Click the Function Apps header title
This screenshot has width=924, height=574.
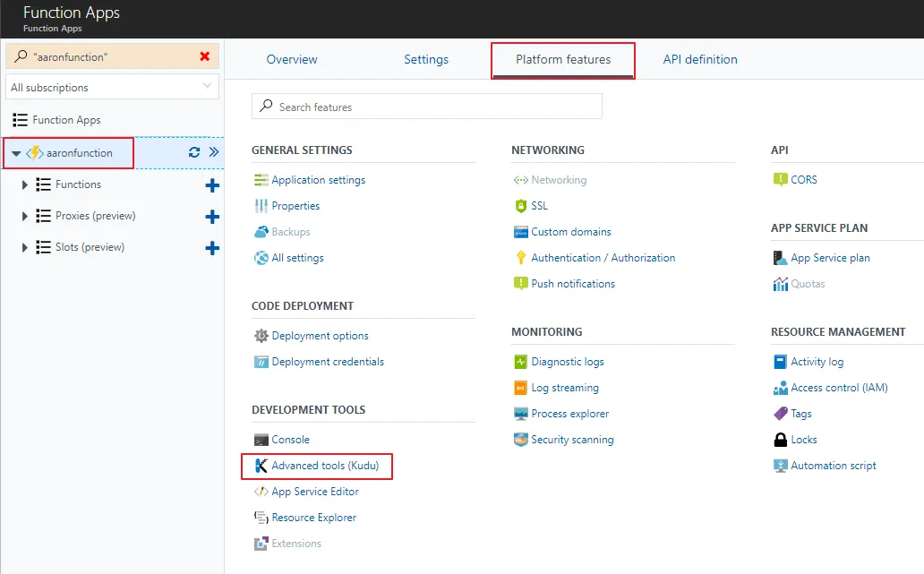tap(72, 13)
